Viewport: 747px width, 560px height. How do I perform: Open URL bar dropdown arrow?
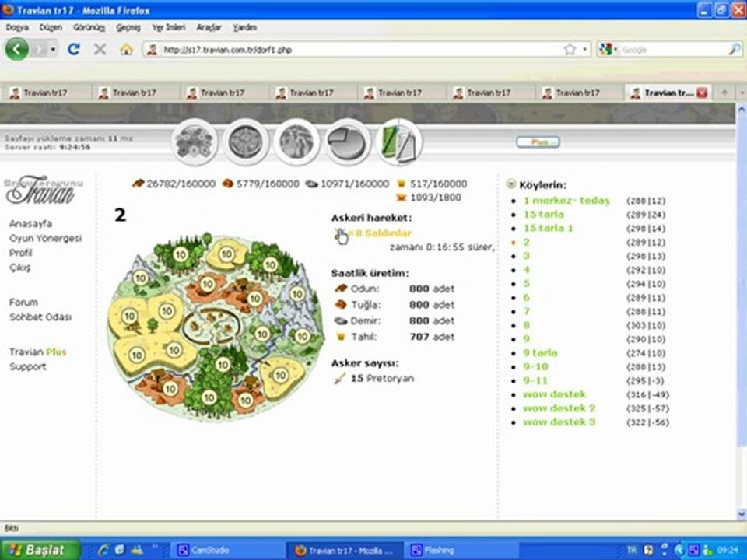[x=584, y=50]
